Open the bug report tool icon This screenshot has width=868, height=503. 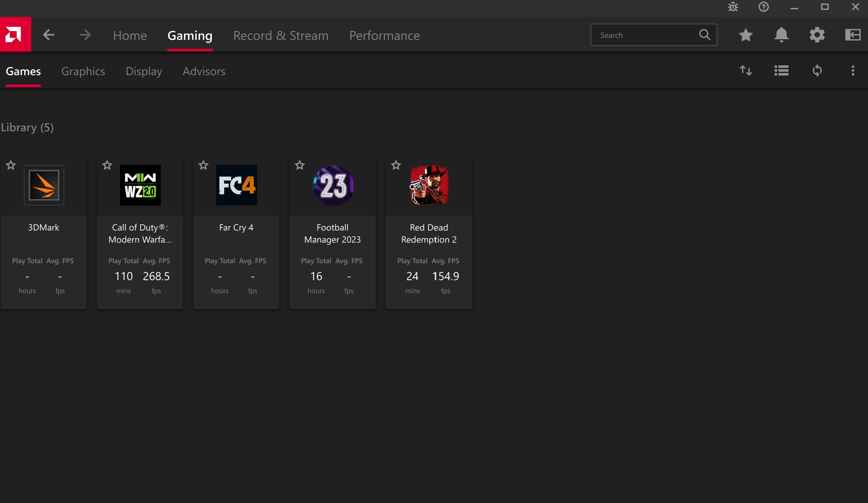tap(732, 7)
